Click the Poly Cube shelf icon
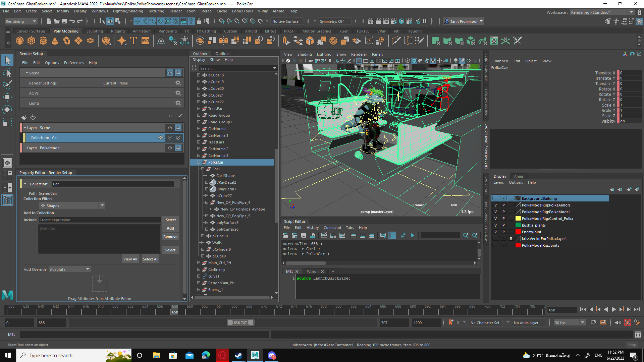644x362 pixels. pos(32,41)
